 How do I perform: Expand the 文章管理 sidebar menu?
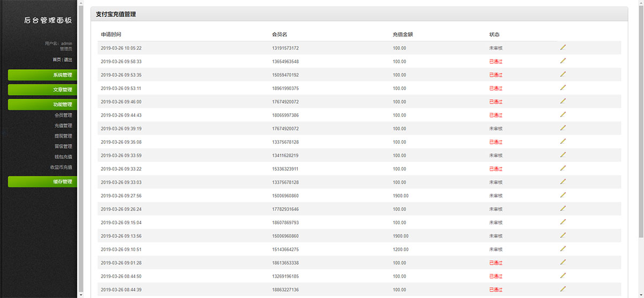pyautogui.click(x=42, y=90)
